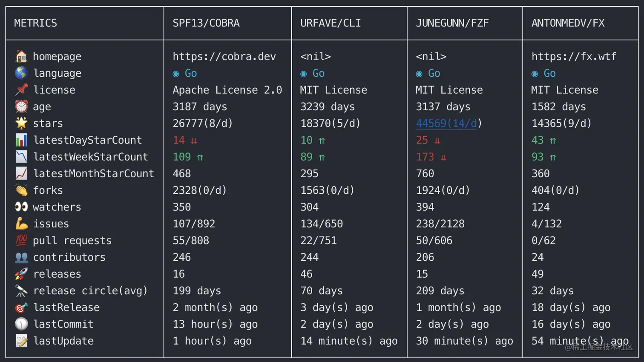Click the 3187 days age value
The image size is (644, 362).
[200, 106]
